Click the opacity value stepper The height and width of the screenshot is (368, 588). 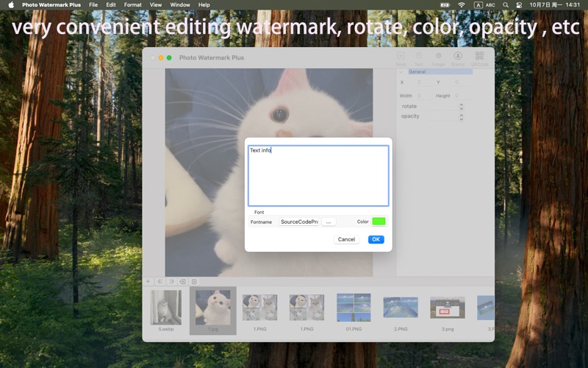coord(462,117)
